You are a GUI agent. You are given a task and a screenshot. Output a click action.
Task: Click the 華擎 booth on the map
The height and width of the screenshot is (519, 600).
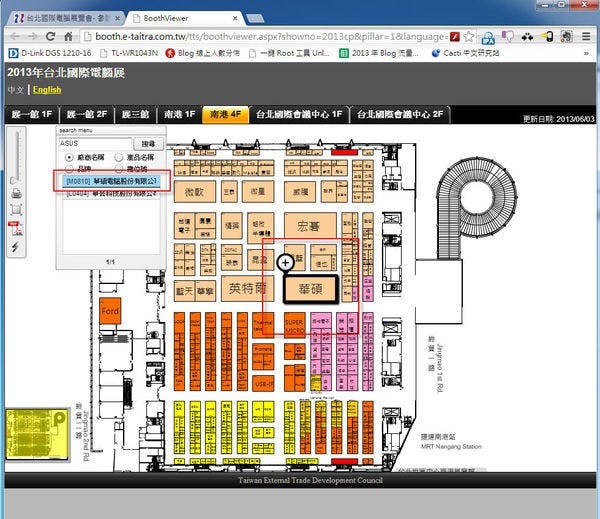point(205,291)
